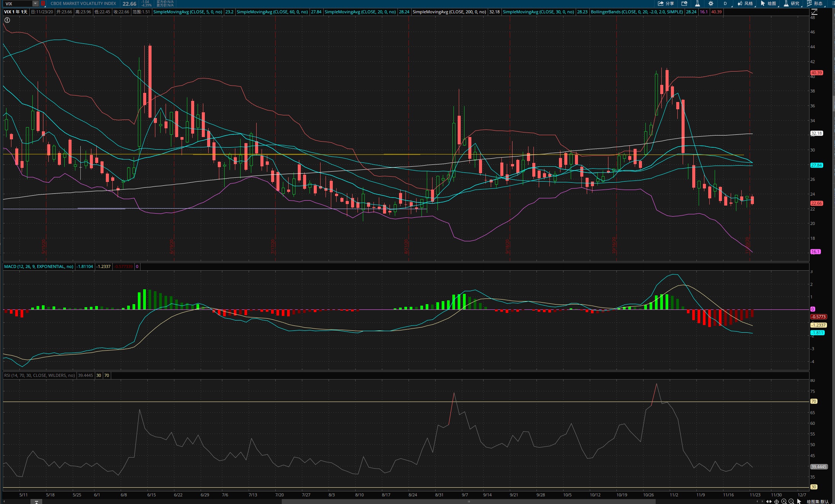Click the 9/18/20 expiration date marker
835x504 pixels.
(508, 246)
